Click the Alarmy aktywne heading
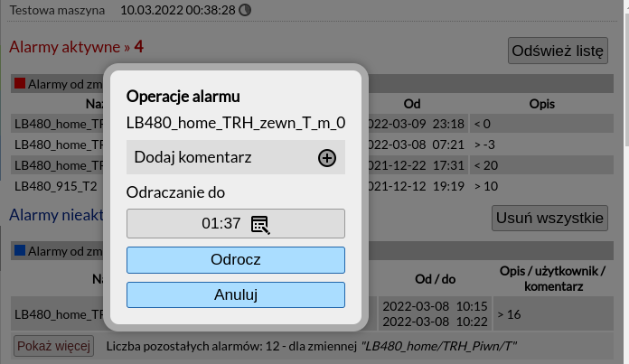The width and height of the screenshot is (629, 364). [x=76, y=47]
